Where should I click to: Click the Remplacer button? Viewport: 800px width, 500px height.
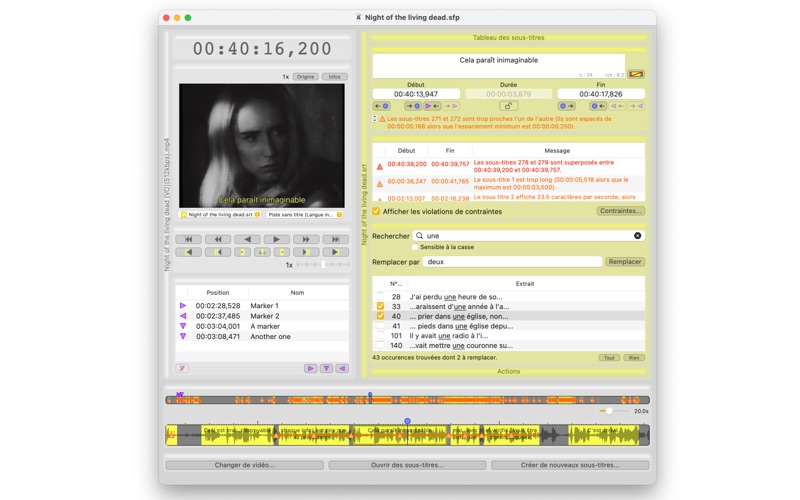[x=624, y=262]
